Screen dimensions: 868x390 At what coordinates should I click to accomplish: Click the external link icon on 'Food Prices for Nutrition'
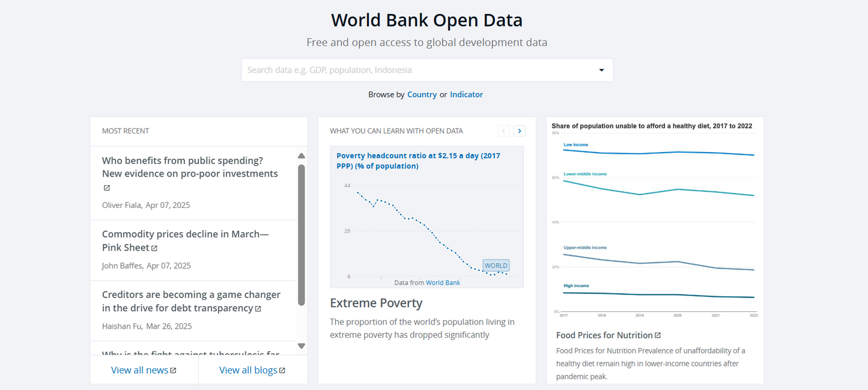coord(658,335)
